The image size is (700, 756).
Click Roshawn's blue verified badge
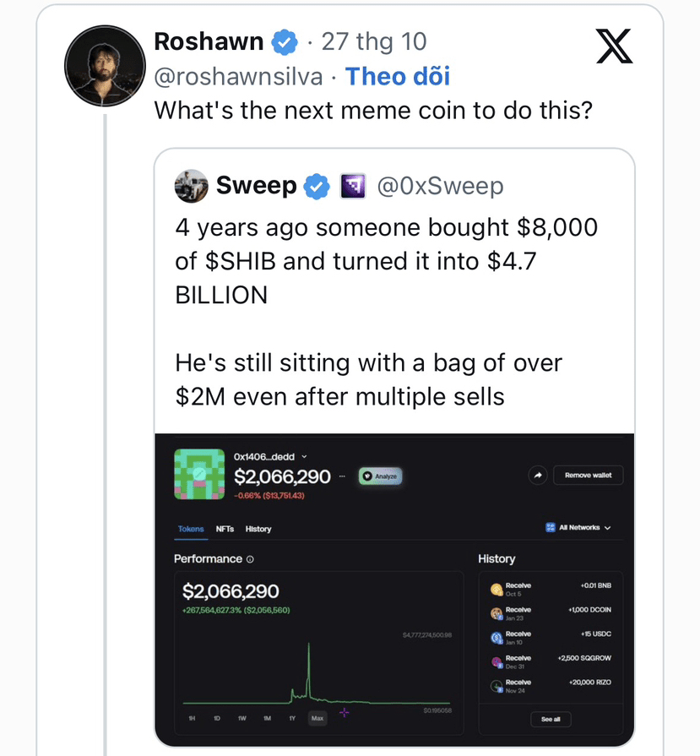click(x=284, y=41)
